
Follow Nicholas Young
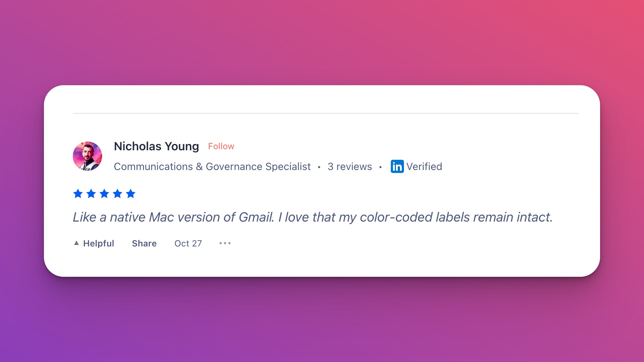pyautogui.click(x=221, y=146)
